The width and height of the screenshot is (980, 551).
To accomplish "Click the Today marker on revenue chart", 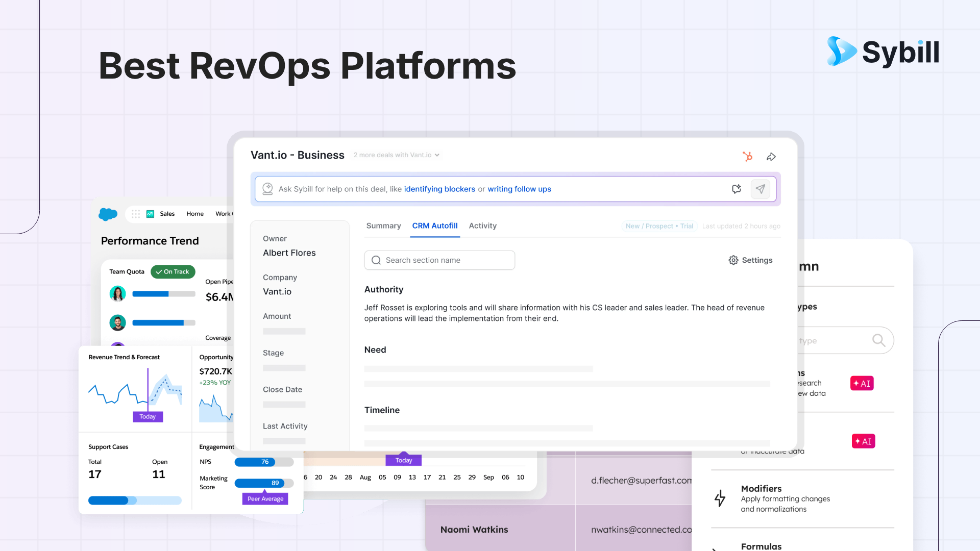I will tap(148, 417).
